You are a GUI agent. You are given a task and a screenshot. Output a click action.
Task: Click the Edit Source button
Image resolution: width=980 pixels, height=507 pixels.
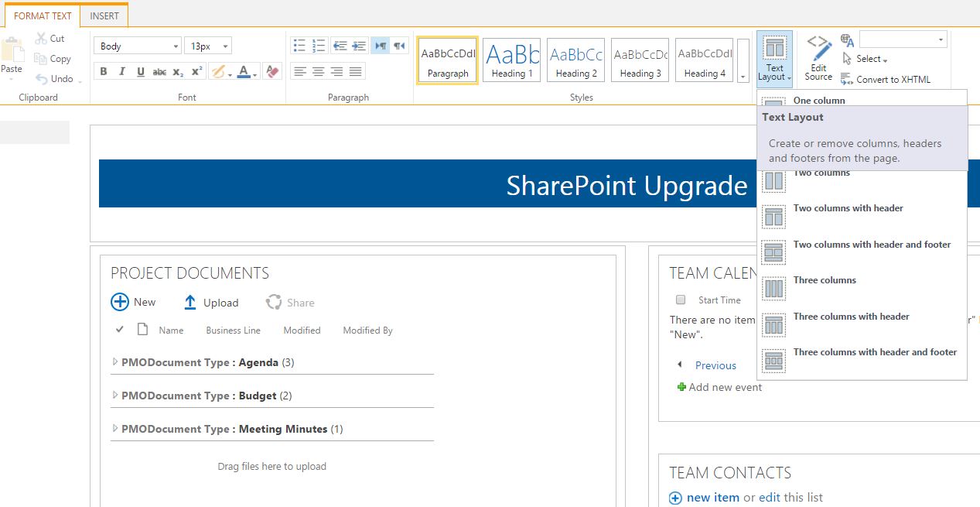818,58
